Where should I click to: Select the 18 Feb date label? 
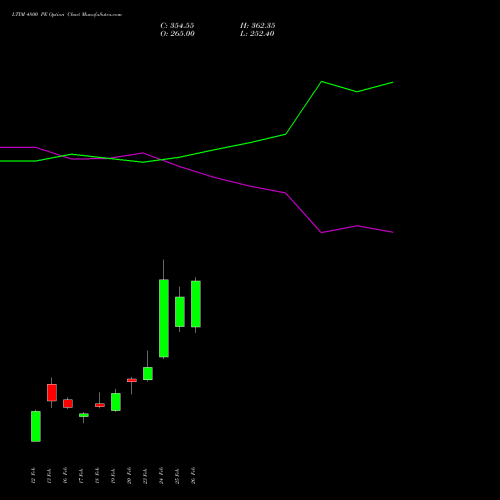(97, 476)
